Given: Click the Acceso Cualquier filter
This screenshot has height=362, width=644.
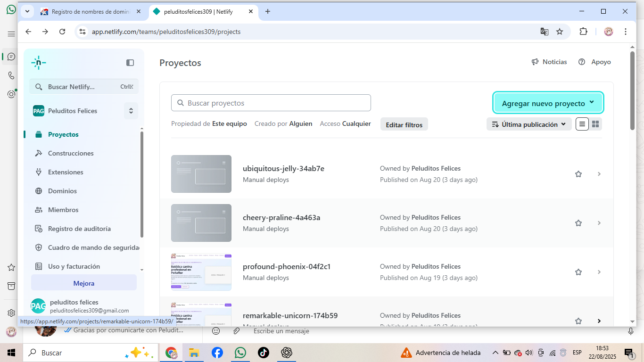Looking at the screenshot, I should pyautogui.click(x=346, y=123).
